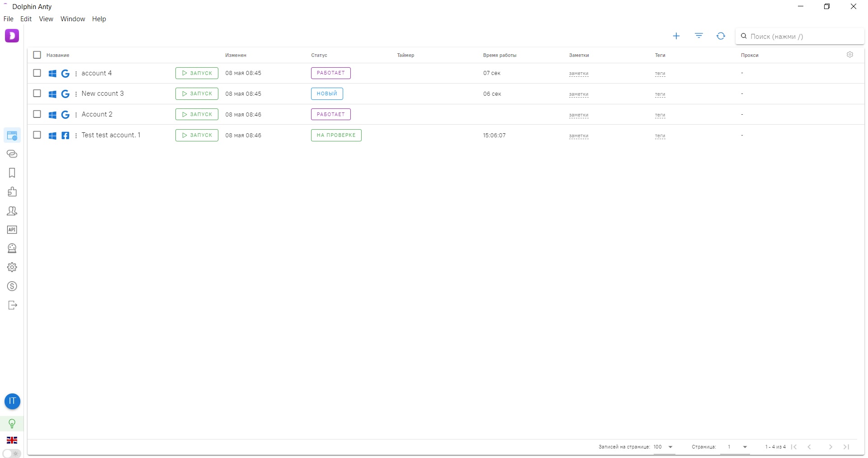
Task: Open the billing dollar icon in sidebar
Action: pyautogui.click(x=12, y=286)
